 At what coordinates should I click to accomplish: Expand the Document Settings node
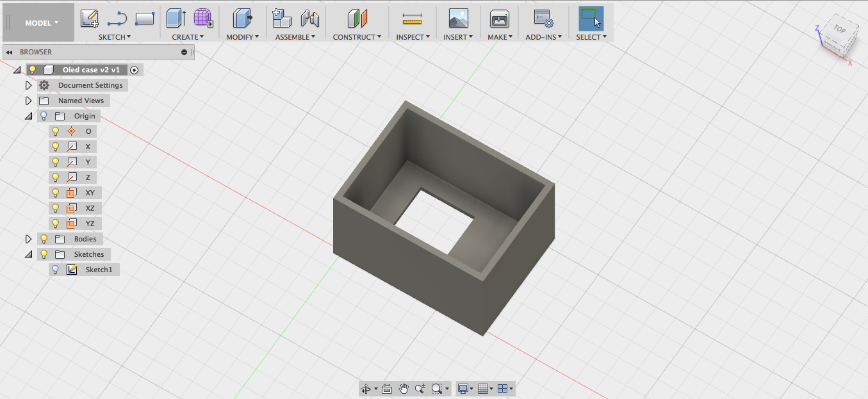pyautogui.click(x=28, y=85)
